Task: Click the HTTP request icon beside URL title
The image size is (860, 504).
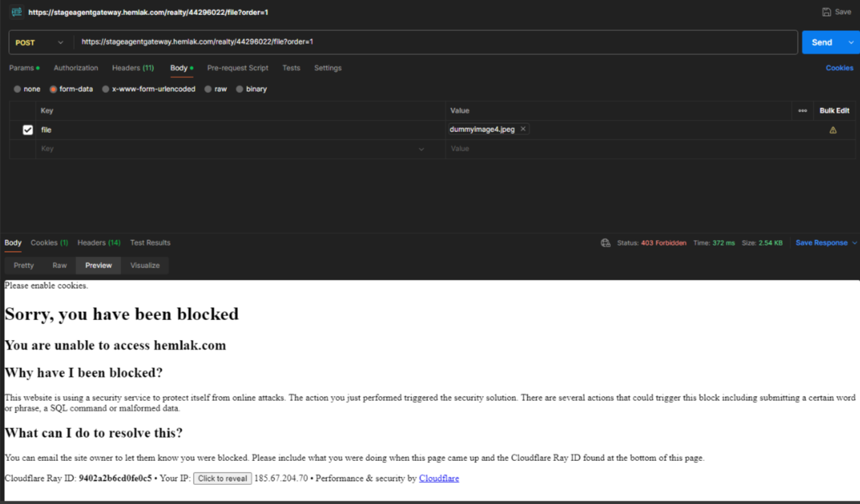Action: point(17,12)
